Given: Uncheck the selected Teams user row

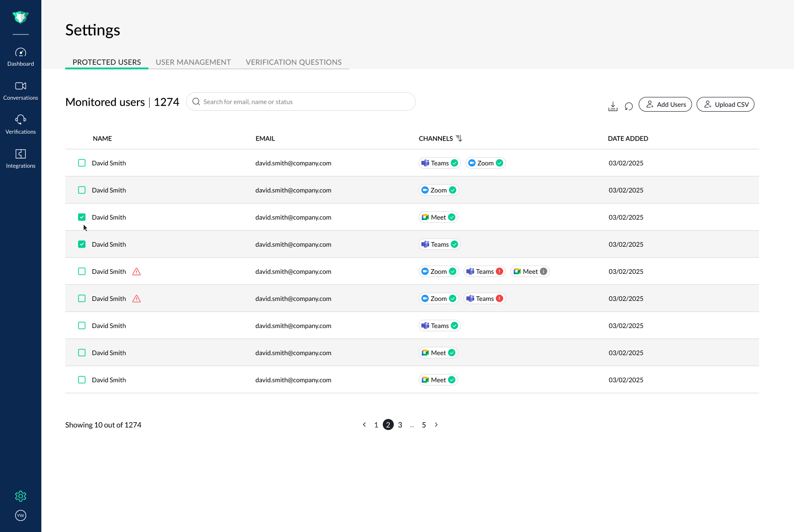Looking at the screenshot, I should [82, 244].
